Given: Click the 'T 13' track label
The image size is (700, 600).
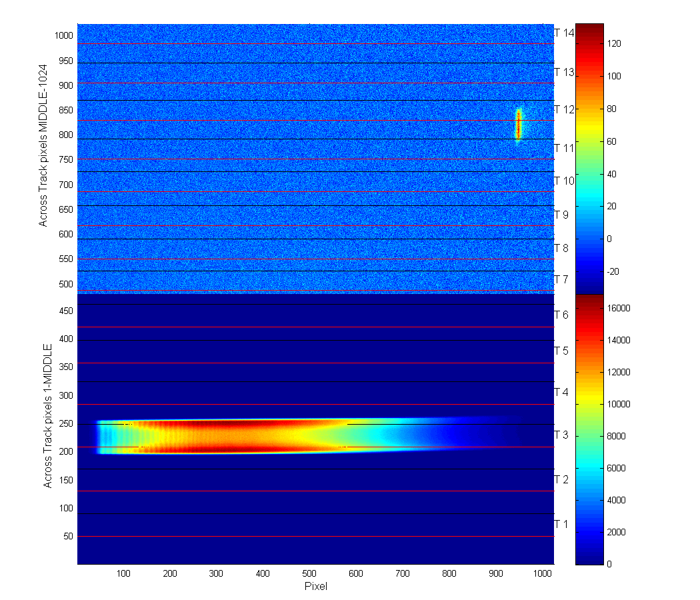Looking at the screenshot, I should [x=564, y=72].
